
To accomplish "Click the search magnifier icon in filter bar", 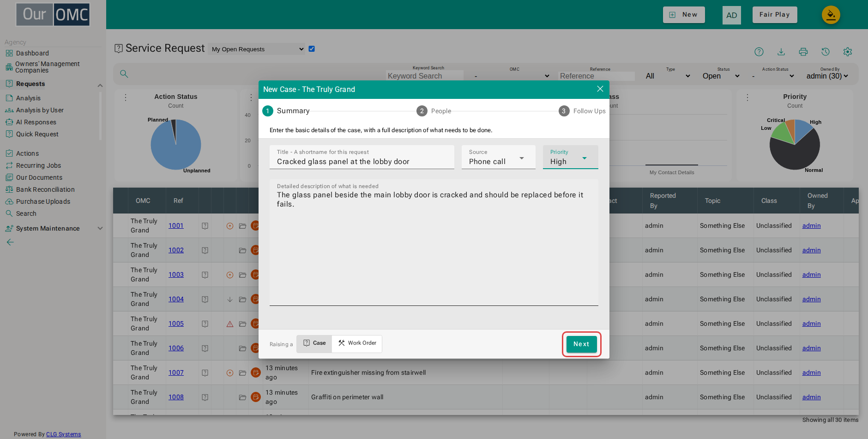I will [124, 74].
